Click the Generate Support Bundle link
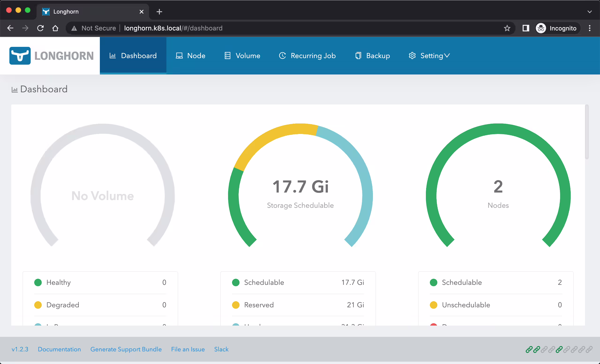This screenshot has width=600, height=364. coord(126,349)
